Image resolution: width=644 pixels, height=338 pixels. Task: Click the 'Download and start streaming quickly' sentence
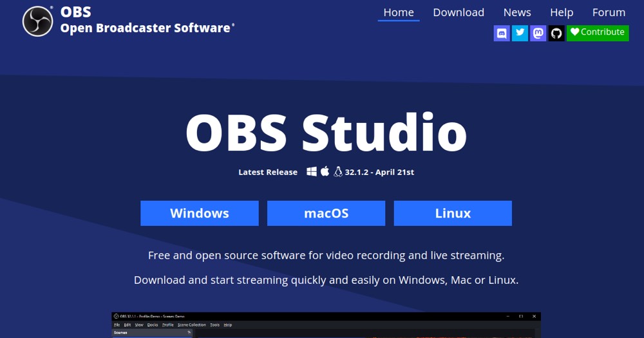coord(326,280)
